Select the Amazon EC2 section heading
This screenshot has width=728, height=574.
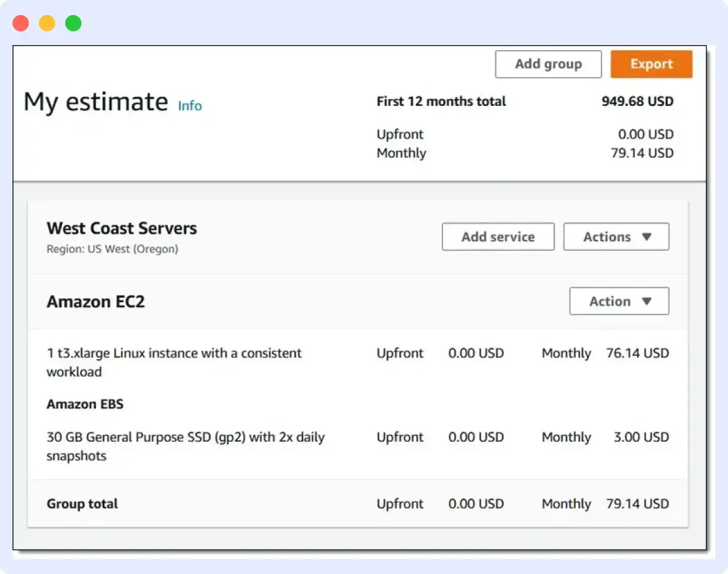95,301
